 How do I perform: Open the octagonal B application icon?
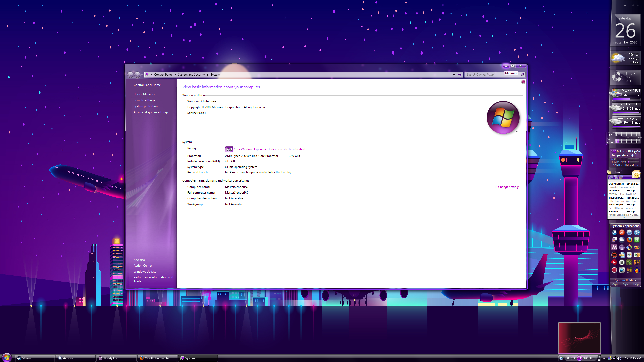(x=622, y=262)
